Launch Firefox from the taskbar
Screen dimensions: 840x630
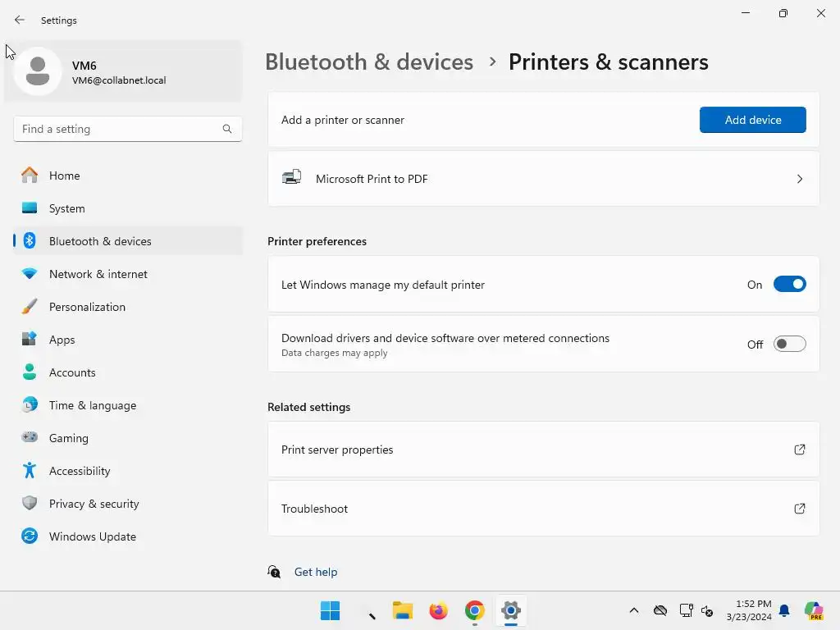pos(438,610)
